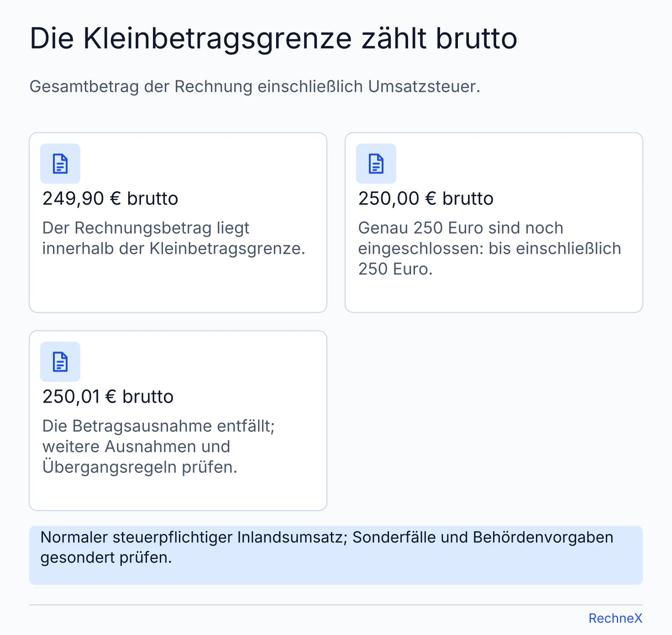Click the document icon above 250,00 € brutto

376,164
